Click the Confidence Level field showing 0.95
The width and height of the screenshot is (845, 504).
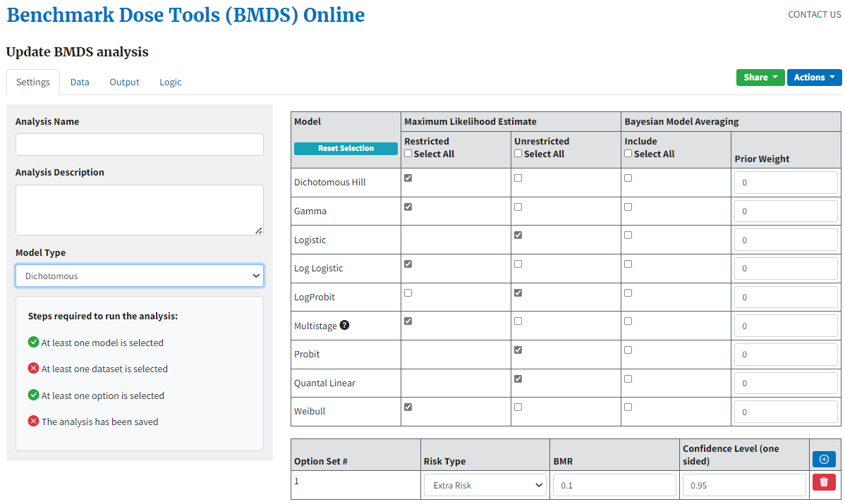[744, 485]
